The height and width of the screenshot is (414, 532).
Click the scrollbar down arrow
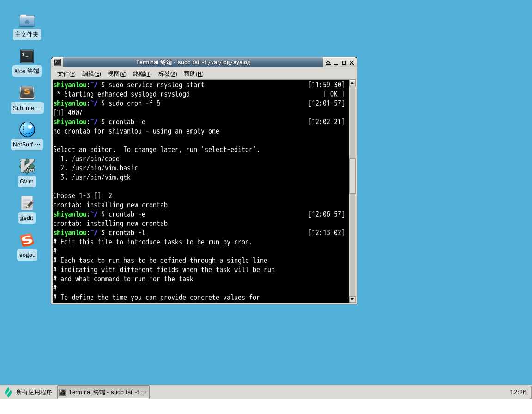[x=352, y=299]
